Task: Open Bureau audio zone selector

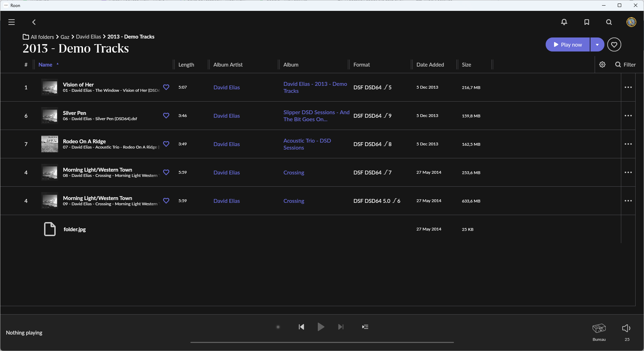Action: tap(599, 332)
